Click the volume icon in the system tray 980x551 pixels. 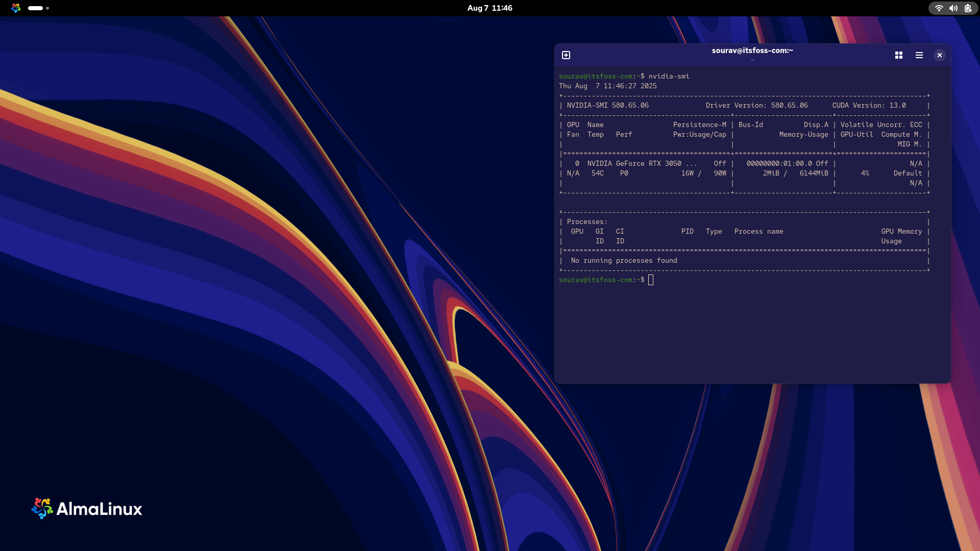[952, 8]
